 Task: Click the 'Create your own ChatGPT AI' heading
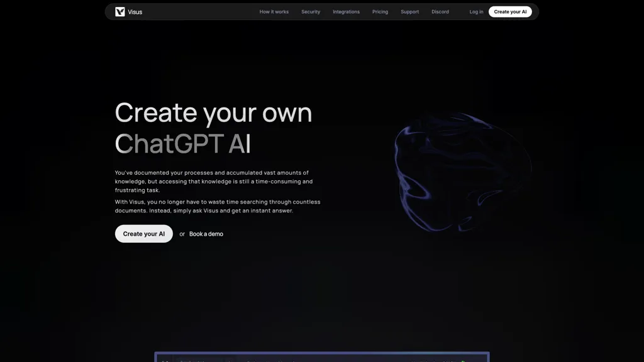(x=214, y=128)
